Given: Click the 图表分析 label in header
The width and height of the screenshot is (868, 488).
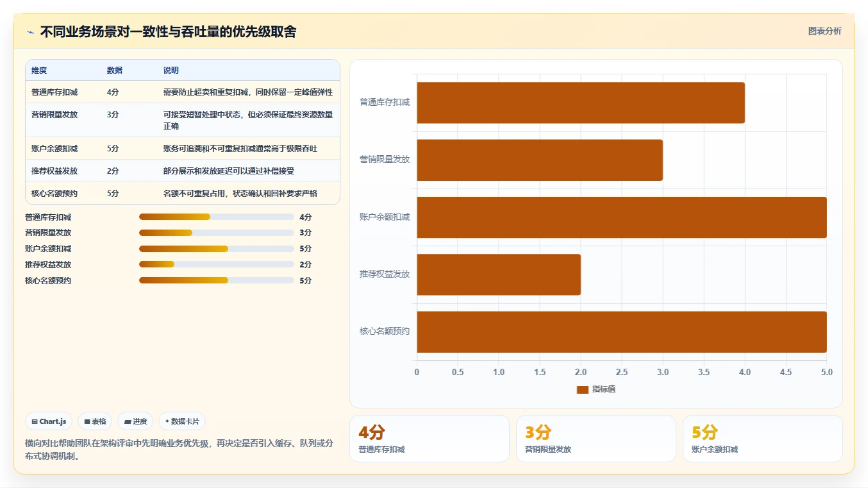Looking at the screenshot, I should tap(824, 31).
